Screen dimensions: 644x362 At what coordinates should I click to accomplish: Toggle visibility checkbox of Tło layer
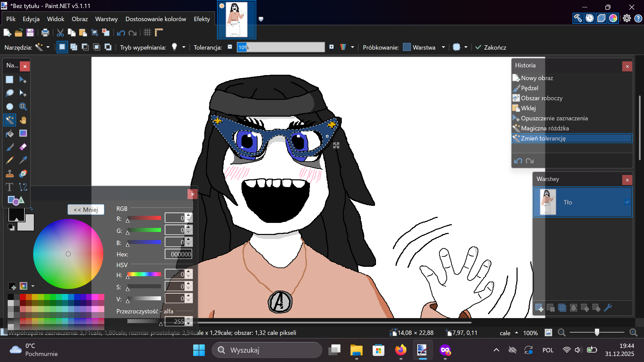coord(627,202)
